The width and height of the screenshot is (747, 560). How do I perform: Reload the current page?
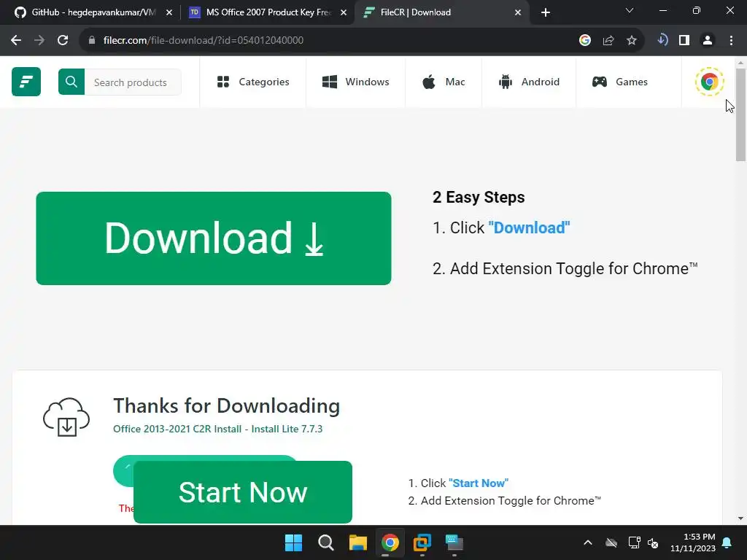tap(63, 41)
